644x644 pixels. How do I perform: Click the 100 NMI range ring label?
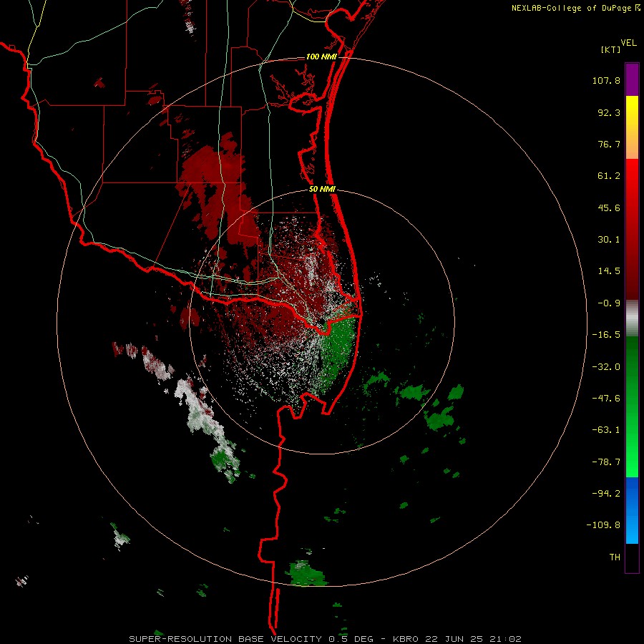point(321,57)
